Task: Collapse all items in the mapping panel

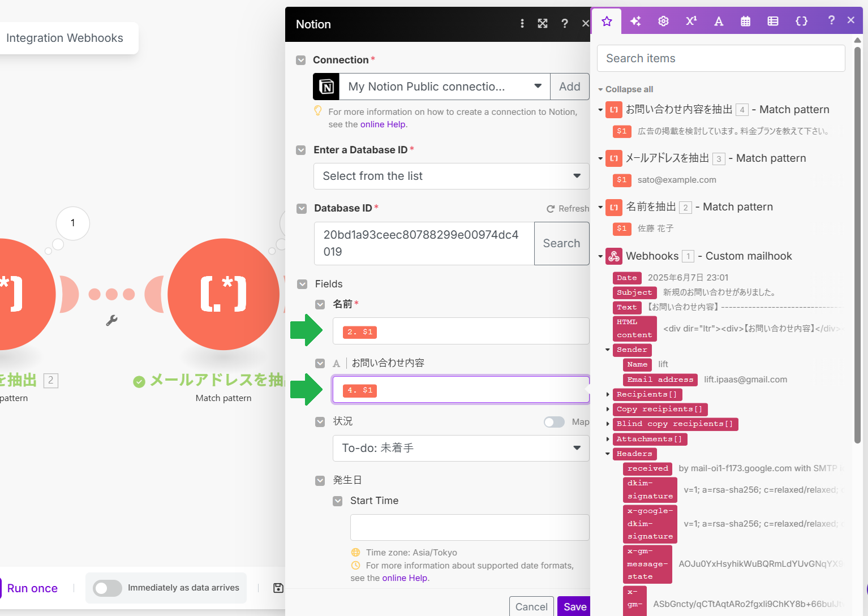Action: pyautogui.click(x=626, y=89)
